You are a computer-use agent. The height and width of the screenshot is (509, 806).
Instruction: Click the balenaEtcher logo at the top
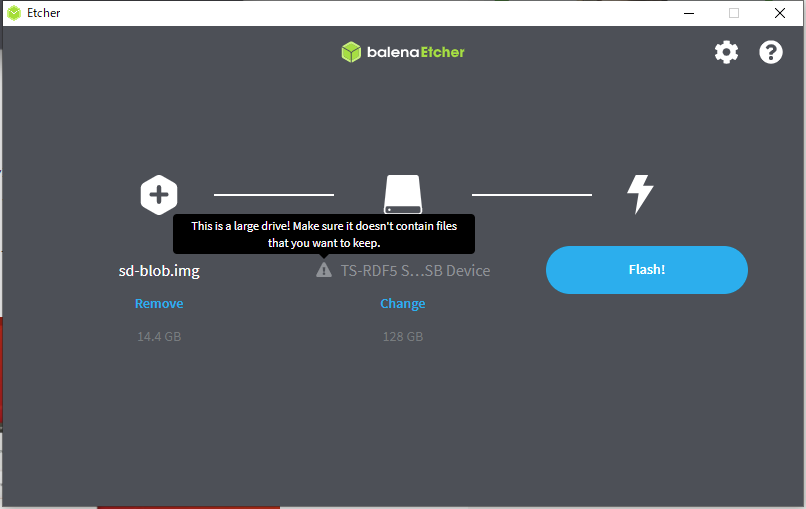[403, 52]
